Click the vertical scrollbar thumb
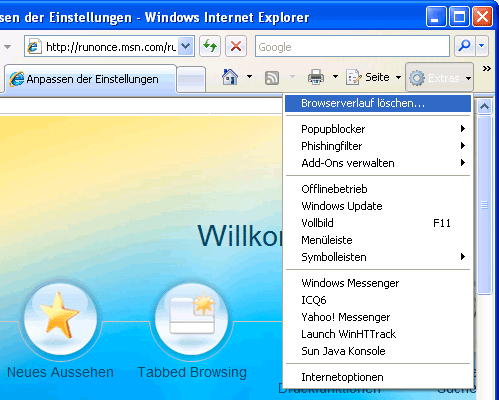The image size is (499, 400). pos(484,205)
